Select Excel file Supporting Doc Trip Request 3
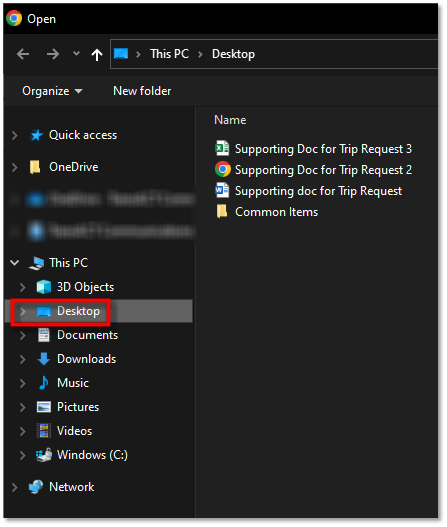Screen dimensions: 447x527 313,149
